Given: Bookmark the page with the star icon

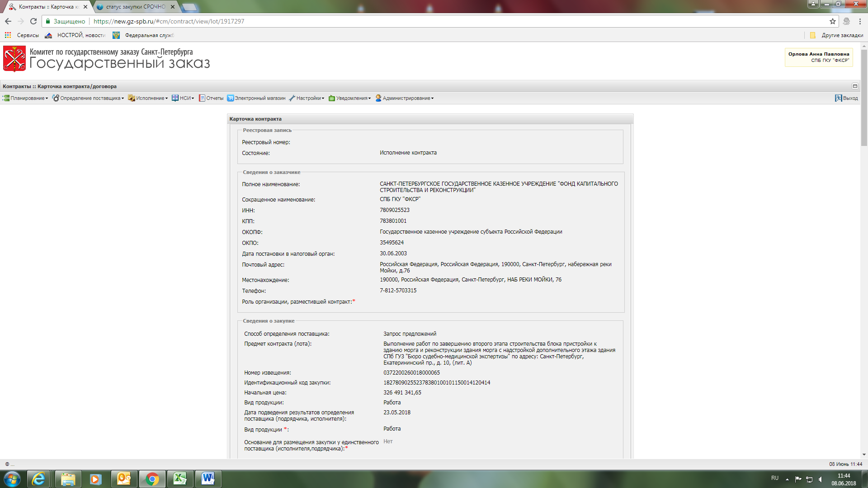Looking at the screenshot, I should tap(832, 21).
